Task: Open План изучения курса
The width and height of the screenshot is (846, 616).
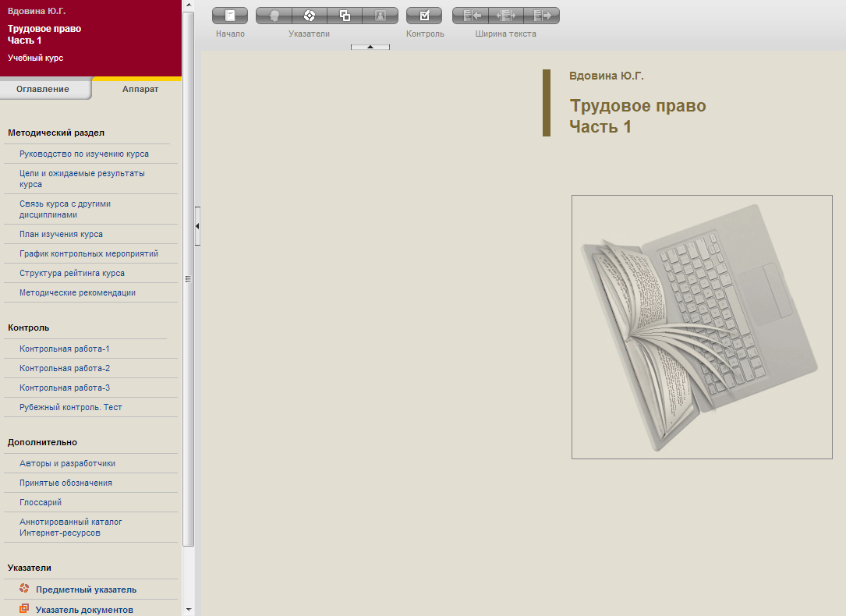Action: tap(61, 234)
